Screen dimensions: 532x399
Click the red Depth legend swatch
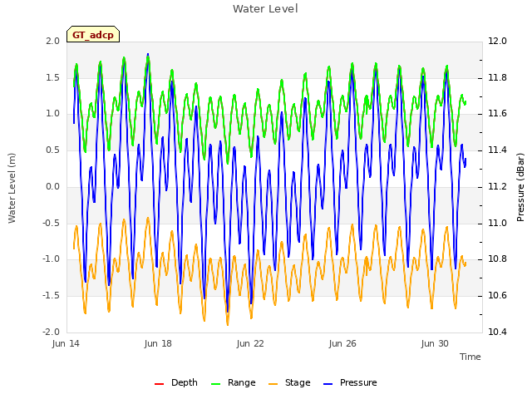159,384
